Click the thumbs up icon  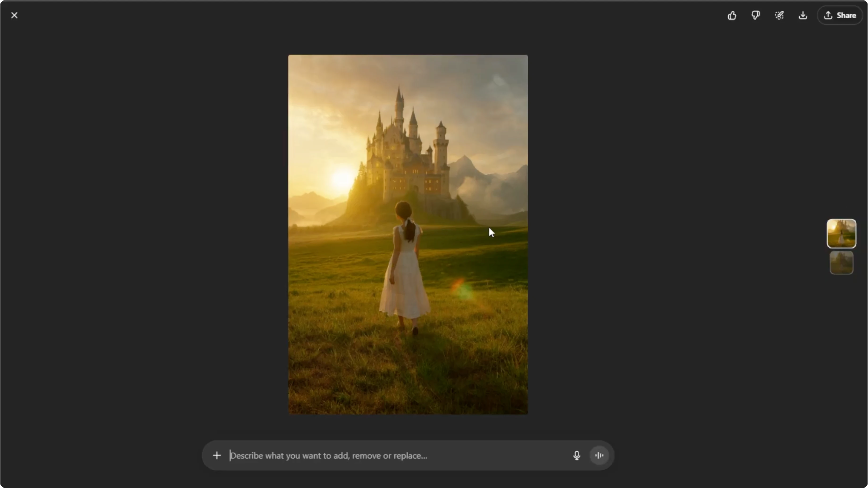pos(732,15)
